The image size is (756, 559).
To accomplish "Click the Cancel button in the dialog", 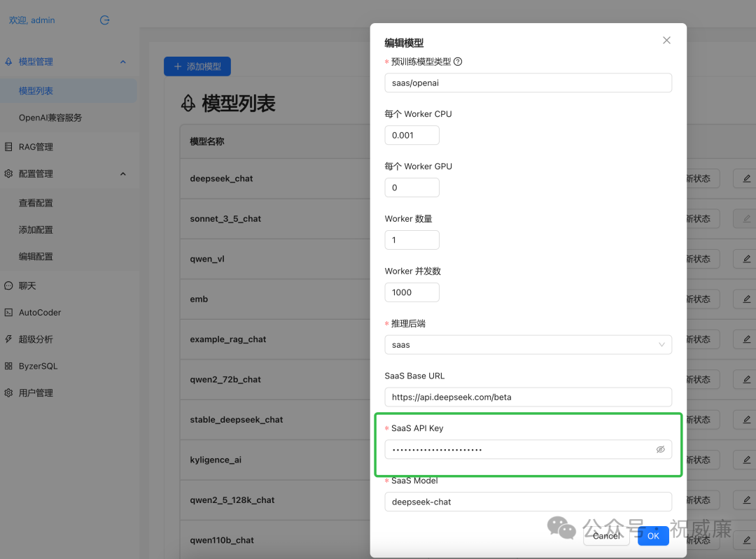I will point(606,536).
